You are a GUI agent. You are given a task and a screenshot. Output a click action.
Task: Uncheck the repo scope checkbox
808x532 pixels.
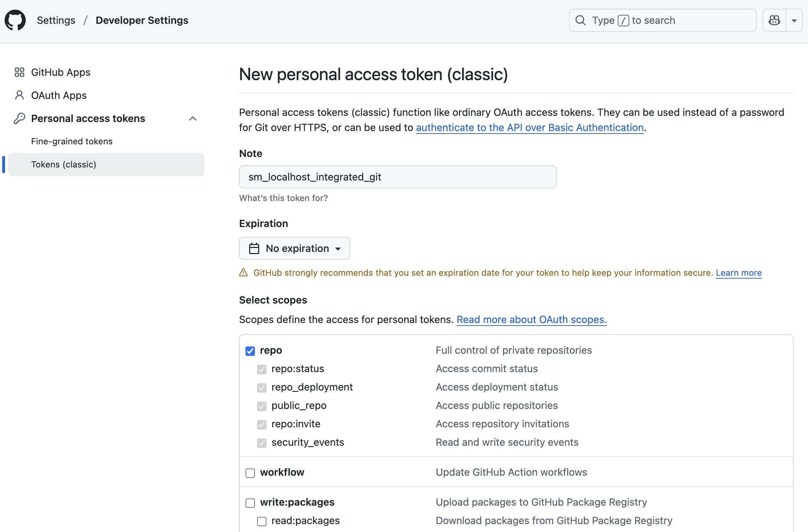[250, 350]
